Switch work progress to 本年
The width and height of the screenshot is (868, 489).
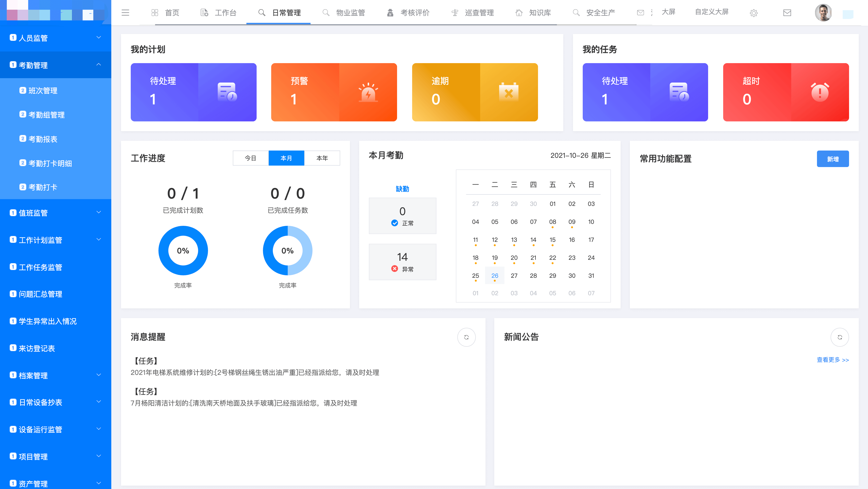(322, 158)
